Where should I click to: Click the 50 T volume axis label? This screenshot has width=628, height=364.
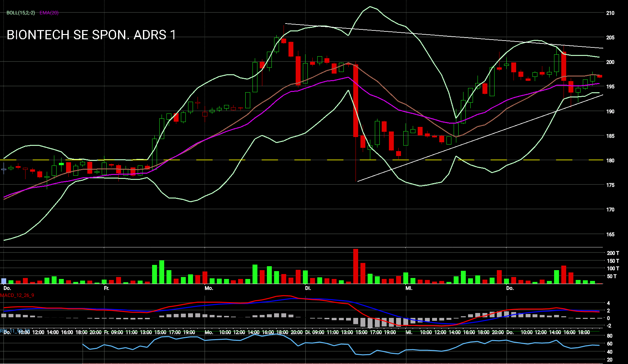612,276
